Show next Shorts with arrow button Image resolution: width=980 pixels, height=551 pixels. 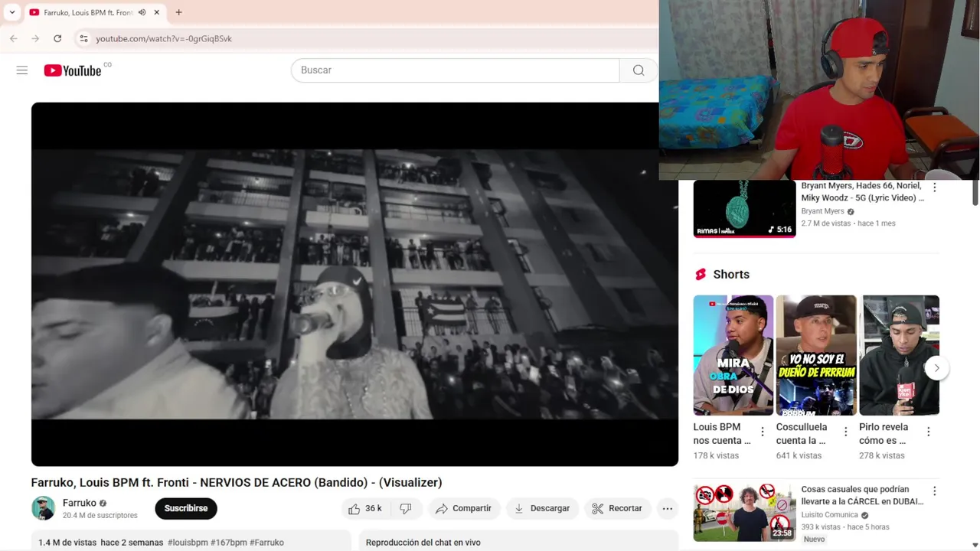pyautogui.click(x=936, y=368)
